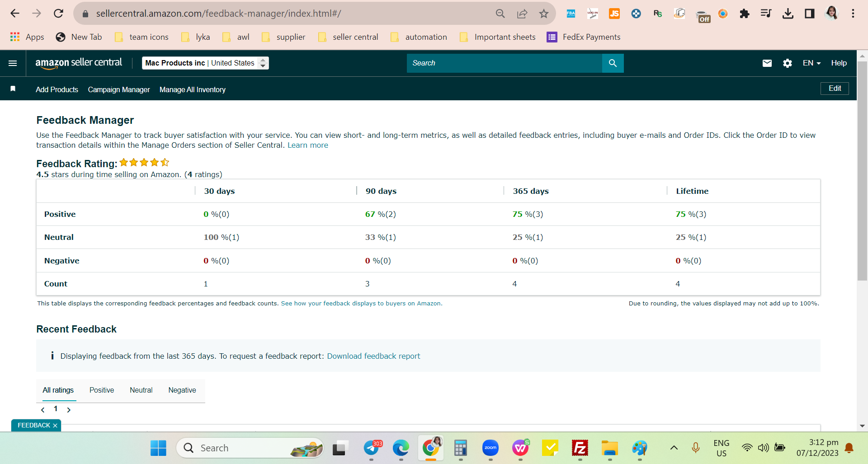Image resolution: width=868 pixels, height=464 pixels.
Task: Click the search magnifier button
Action: tap(613, 63)
